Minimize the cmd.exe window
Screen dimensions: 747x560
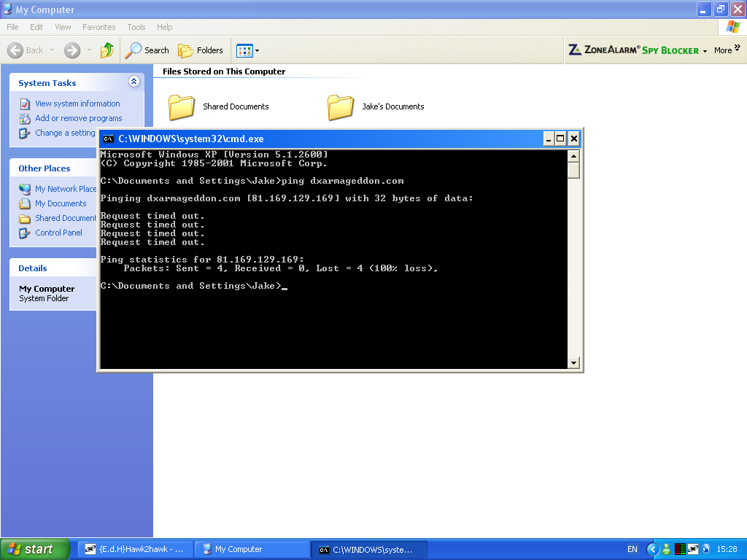point(549,139)
